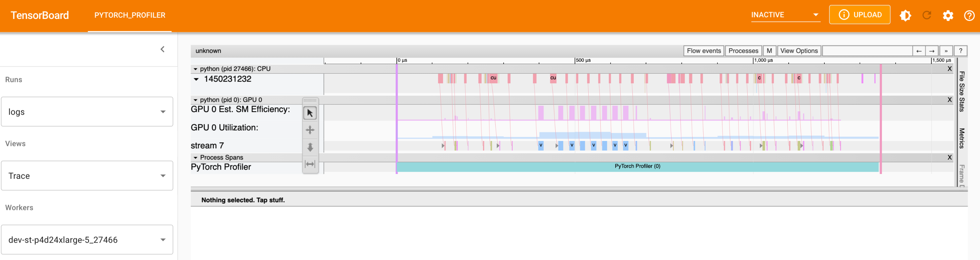
Task: Click the 1,000 µs ruler mark
Action: click(763, 60)
